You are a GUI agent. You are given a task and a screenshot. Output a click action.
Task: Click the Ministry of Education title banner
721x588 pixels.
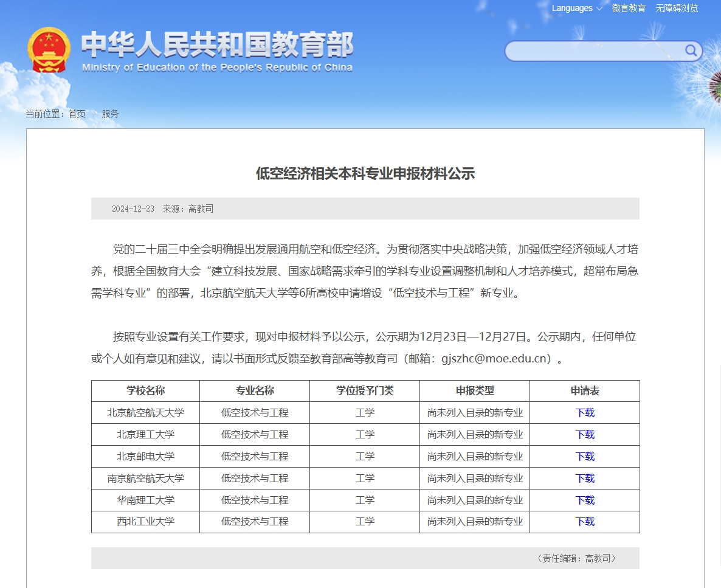(x=217, y=51)
